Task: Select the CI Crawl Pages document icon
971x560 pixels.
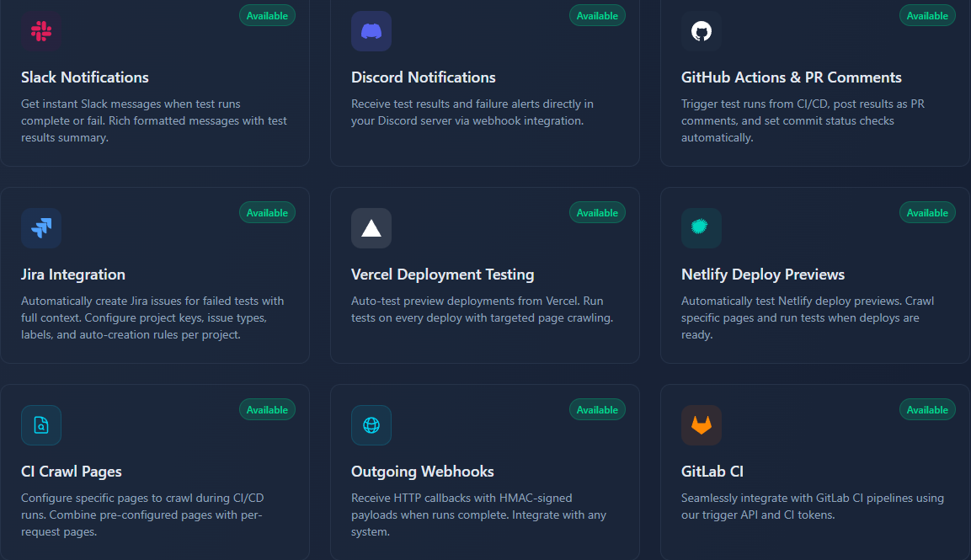Action: coord(41,425)
